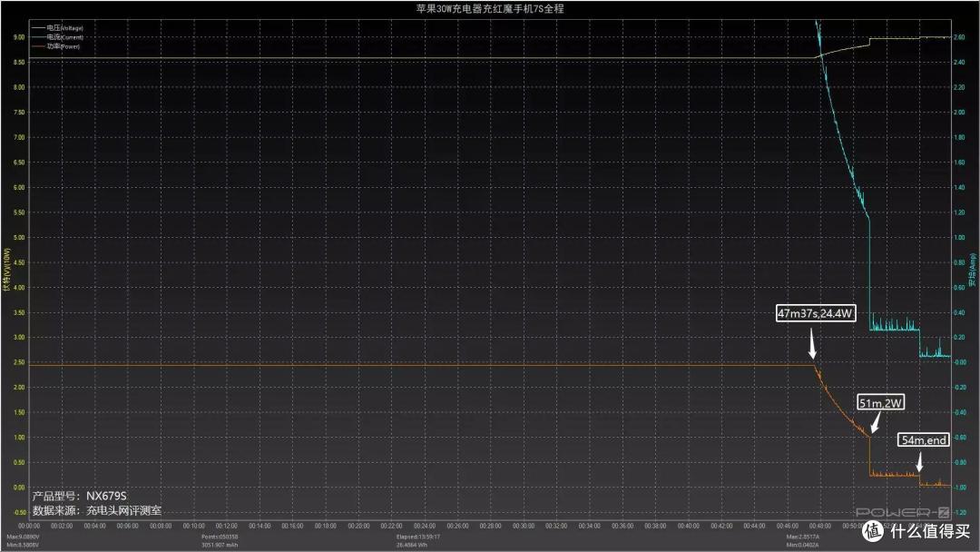The height and width of the screenshot is (552, 980).
Task: Click the Elapsed time status text
Action: [418, 537]
